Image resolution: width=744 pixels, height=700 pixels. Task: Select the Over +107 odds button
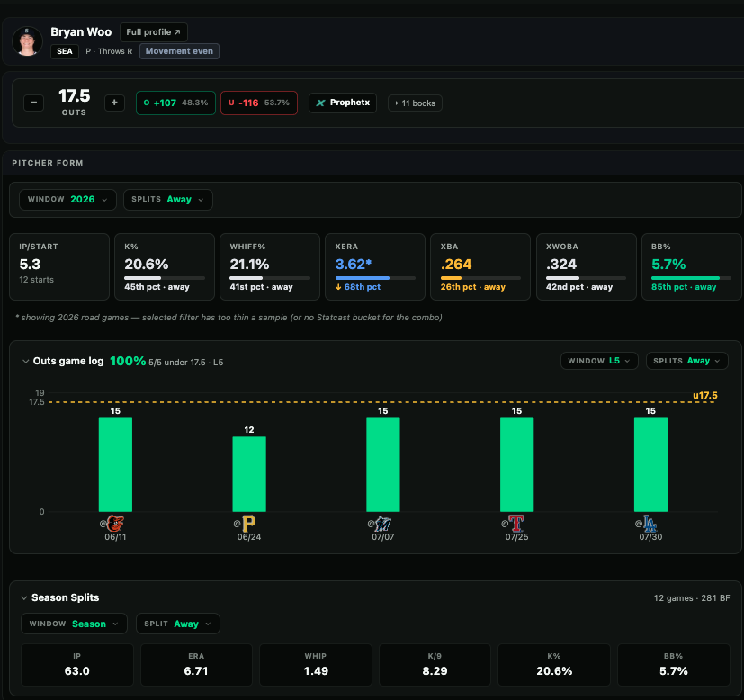175,103
